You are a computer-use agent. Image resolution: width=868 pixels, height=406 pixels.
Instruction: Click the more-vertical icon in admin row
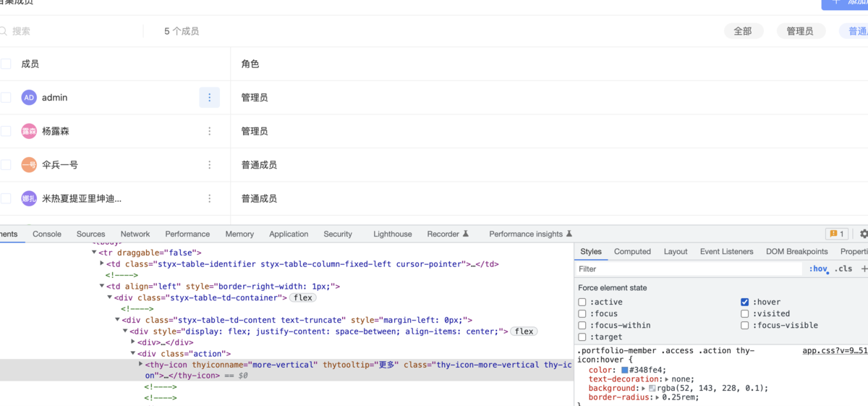(209, 98)
